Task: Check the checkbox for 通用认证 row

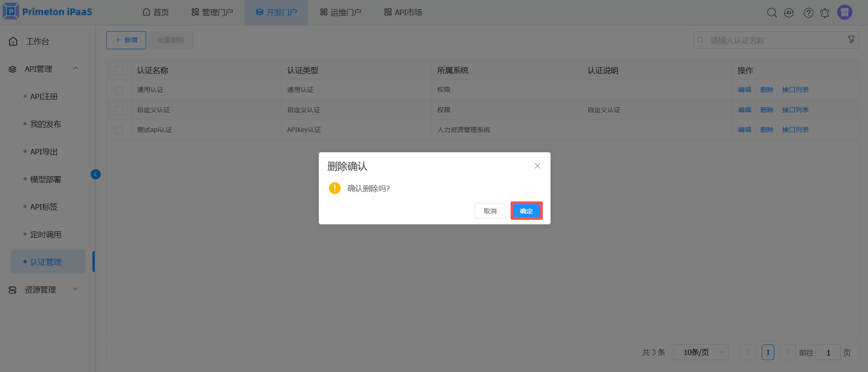Action: pyautogui.click(x=119, y=90)
